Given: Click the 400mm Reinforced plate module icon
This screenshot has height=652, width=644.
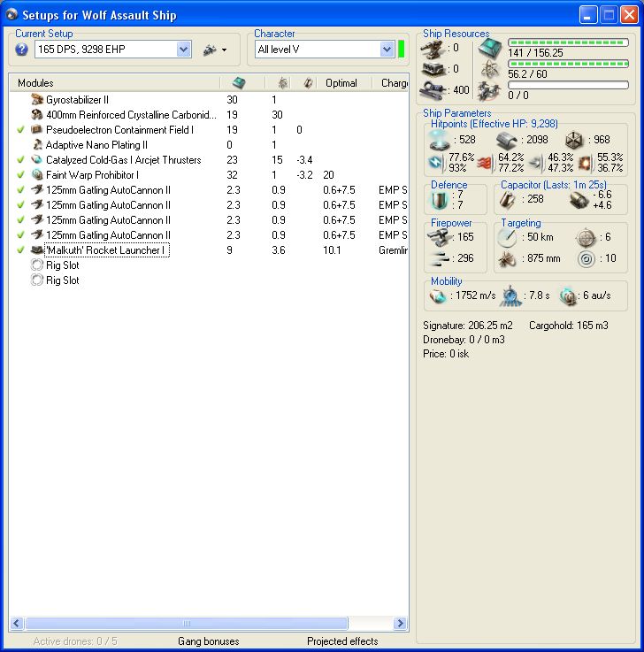Looking at the screenshot, I should pyautogui.click(x=37, y=114).
